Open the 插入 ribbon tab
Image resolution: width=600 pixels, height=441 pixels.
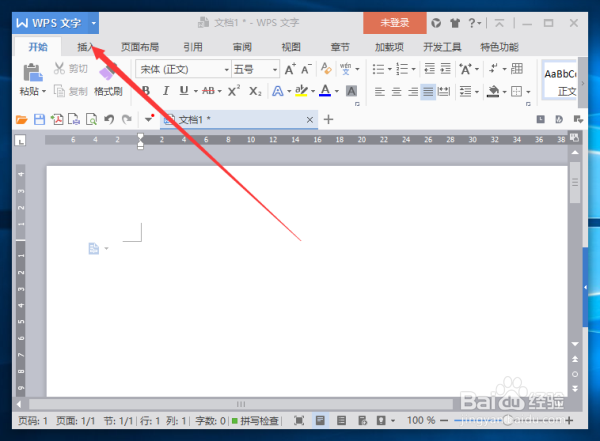coord(85,47)
